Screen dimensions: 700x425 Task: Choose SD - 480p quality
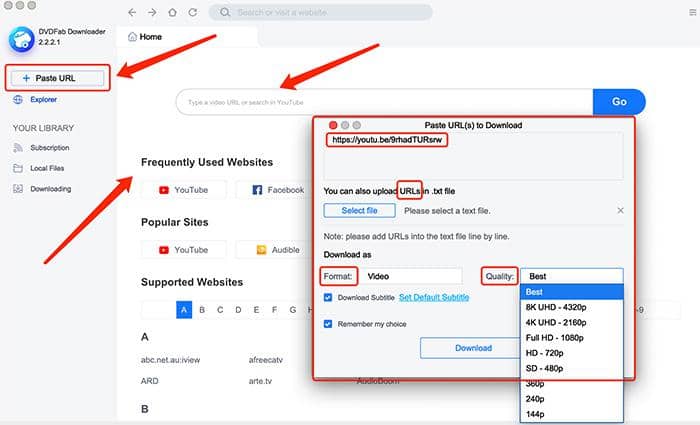(x=572, y=368)
